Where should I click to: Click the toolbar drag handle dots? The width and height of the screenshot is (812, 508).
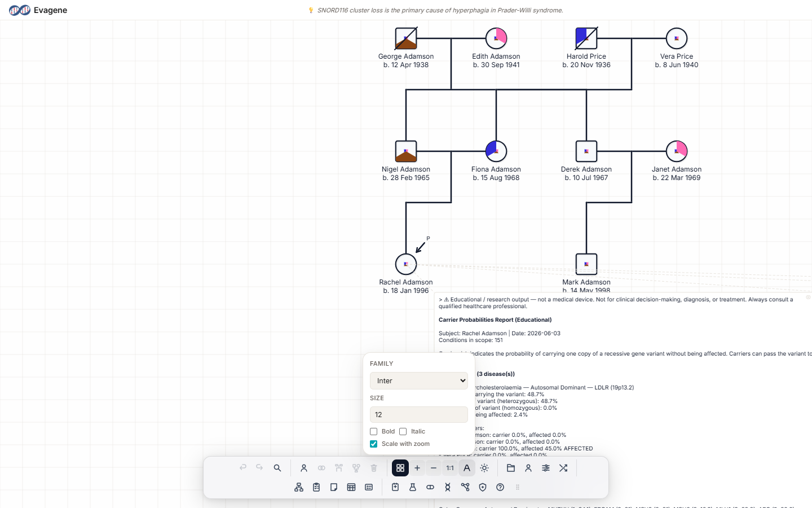(x=518, y=487)
